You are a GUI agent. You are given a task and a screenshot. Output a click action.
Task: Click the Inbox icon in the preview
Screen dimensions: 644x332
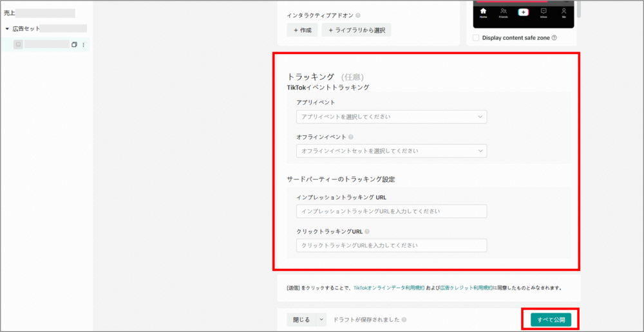coord(544,12)
